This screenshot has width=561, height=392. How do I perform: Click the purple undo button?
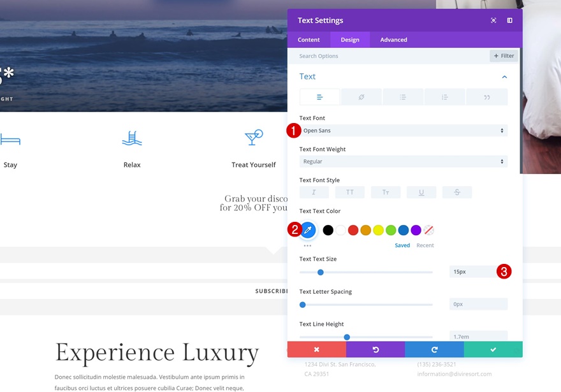pos(375,349)
